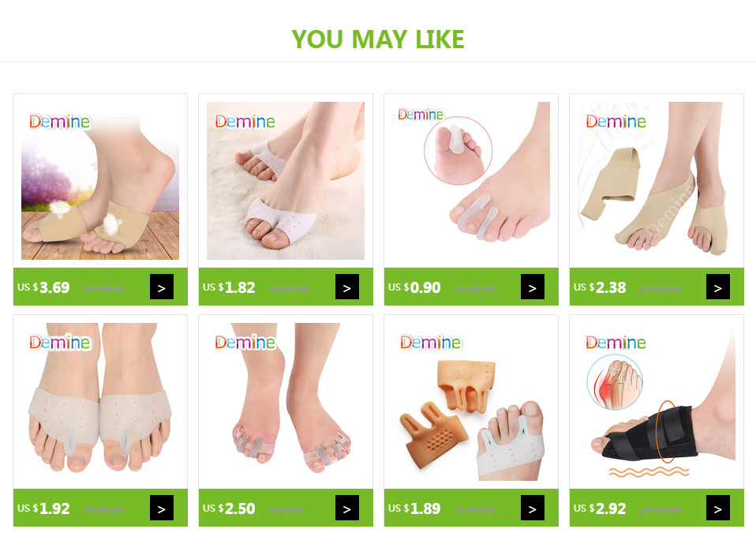This screenshot has width=756, height=544.
Task: Open white silicone forefoot cushion pair image
Action: pos(100,402)
